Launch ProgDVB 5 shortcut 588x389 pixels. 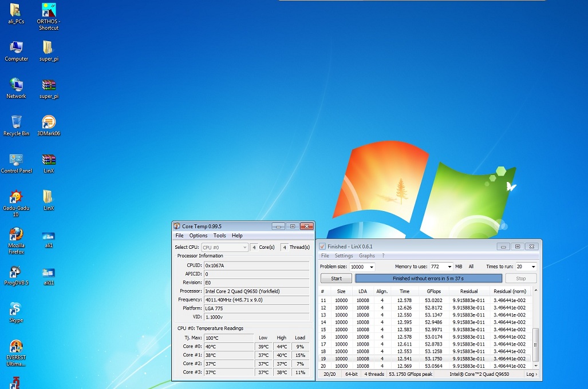click(16, 276)
